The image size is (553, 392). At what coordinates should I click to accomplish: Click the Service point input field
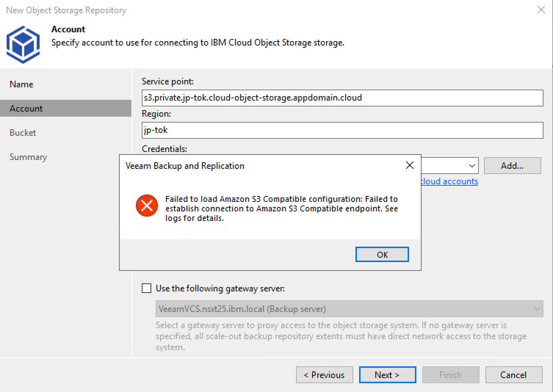click(342, 98)
